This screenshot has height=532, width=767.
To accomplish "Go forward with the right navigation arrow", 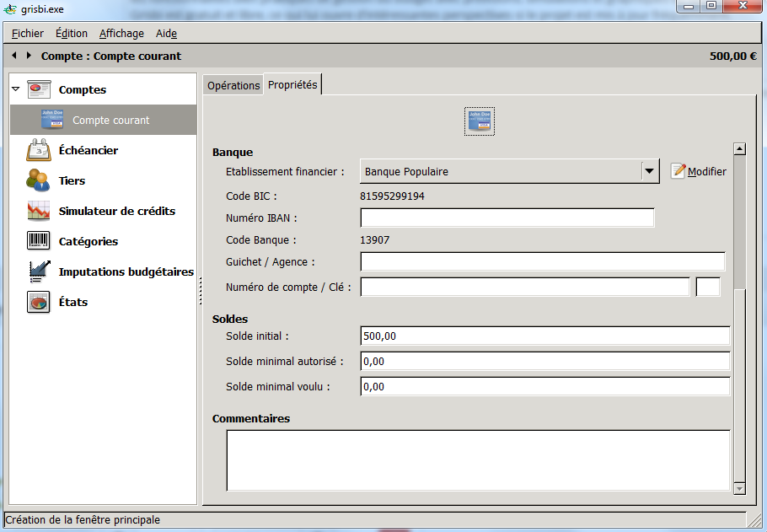I will [29, 56].
